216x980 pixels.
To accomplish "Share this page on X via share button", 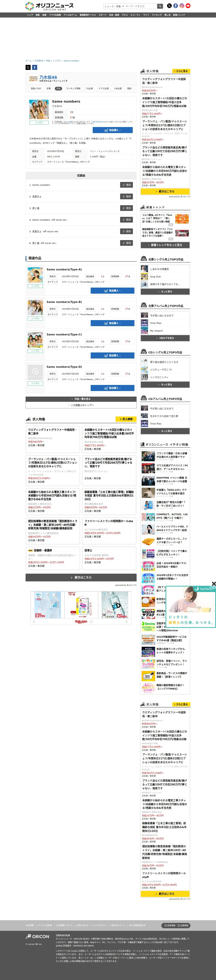I will pyautogui.click(x=28, y=67).
